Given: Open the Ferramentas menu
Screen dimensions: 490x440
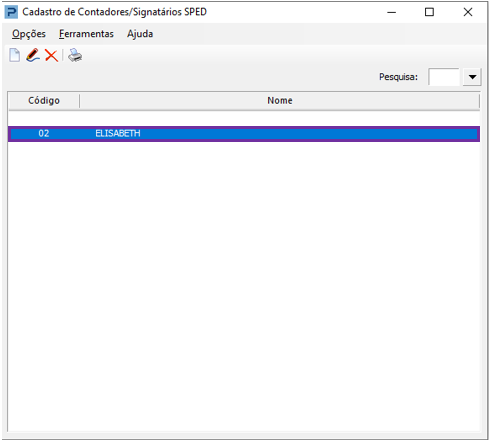Looking at the screenshot, I should click(x=86, y=34).
